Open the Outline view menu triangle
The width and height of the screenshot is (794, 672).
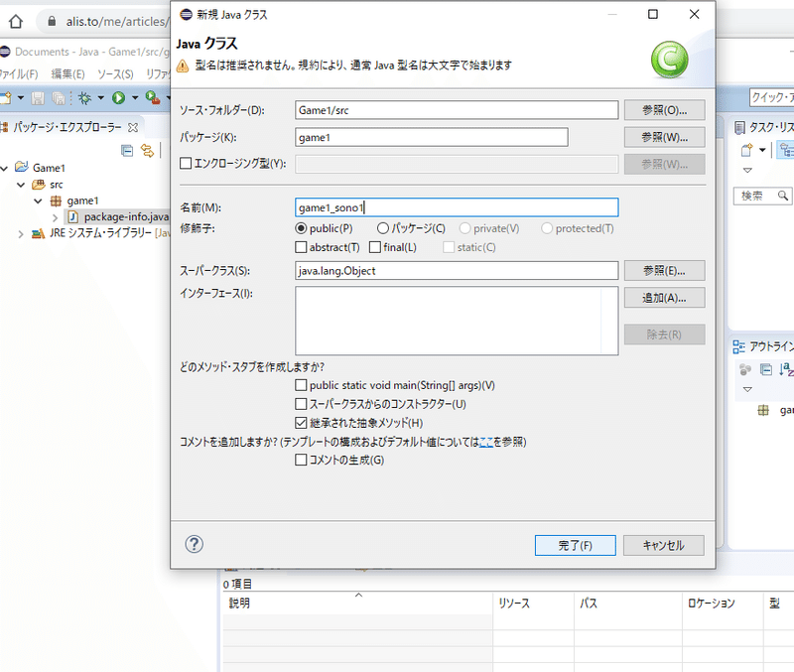pos(747,389)
